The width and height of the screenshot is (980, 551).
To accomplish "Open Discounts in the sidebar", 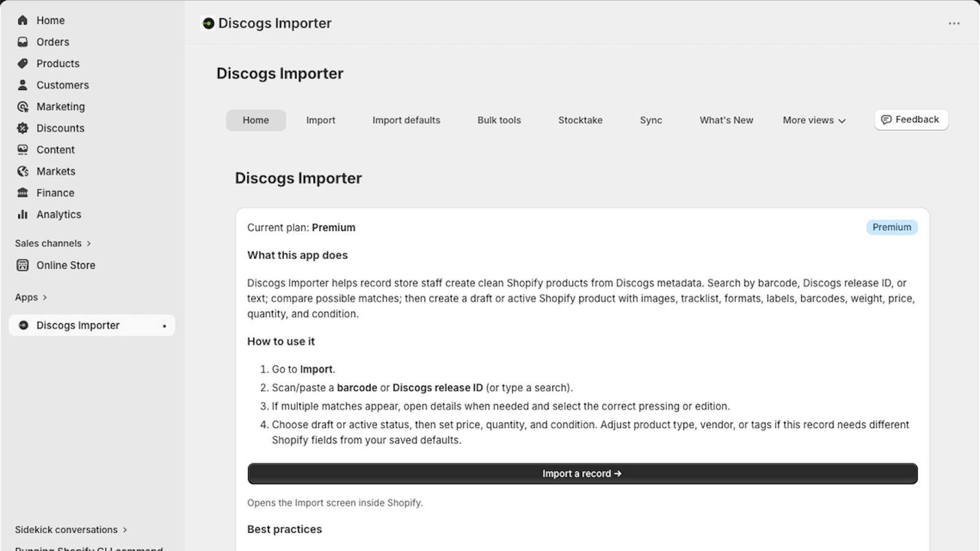I will pos(60,128).
